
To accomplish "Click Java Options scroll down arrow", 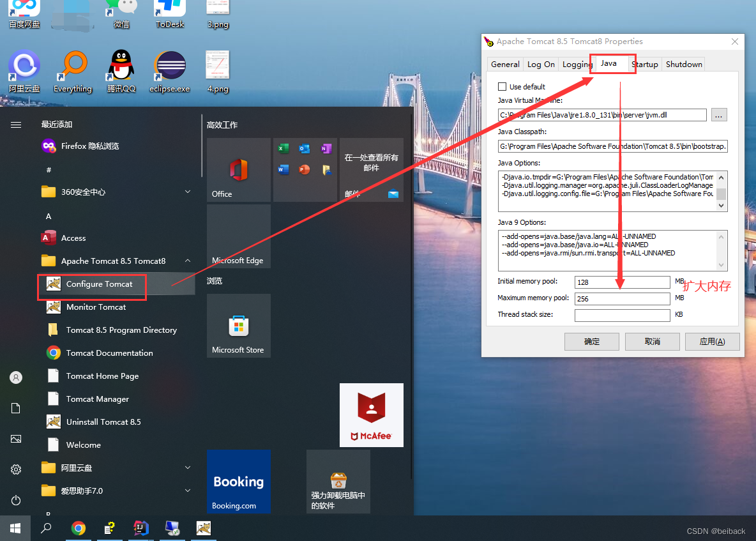I will coord(722,206).
